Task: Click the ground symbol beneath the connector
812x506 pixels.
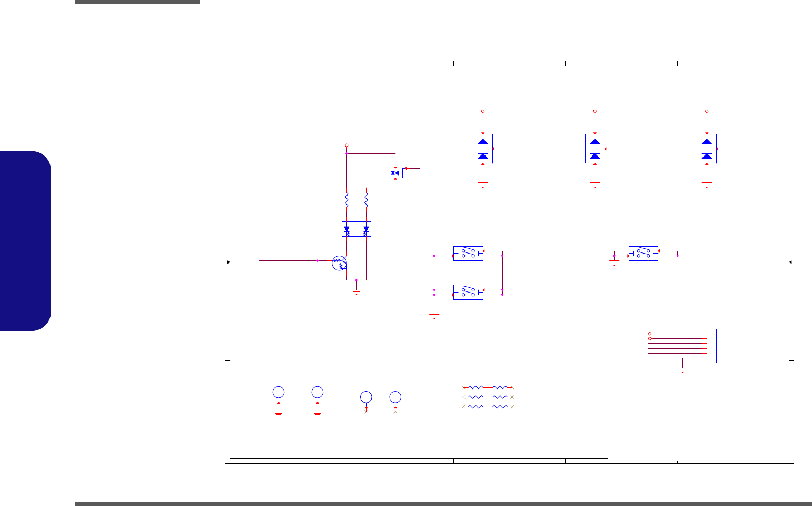Action: [x=682, y=370]
